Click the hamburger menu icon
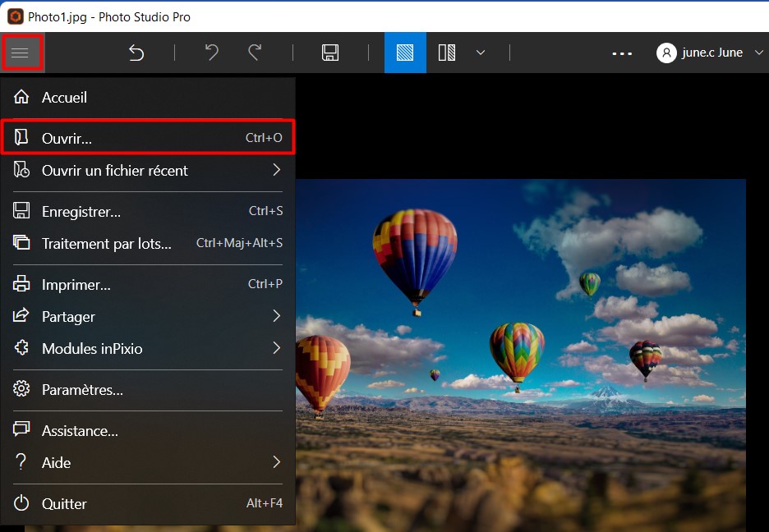Image resolution: width=769 pixels, height=532 pixels. pyautogui.click(x=21, y=53)
